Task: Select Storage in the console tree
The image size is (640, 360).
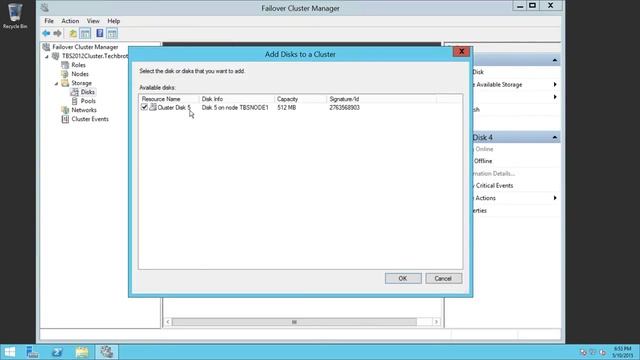Action: [81, 83]
